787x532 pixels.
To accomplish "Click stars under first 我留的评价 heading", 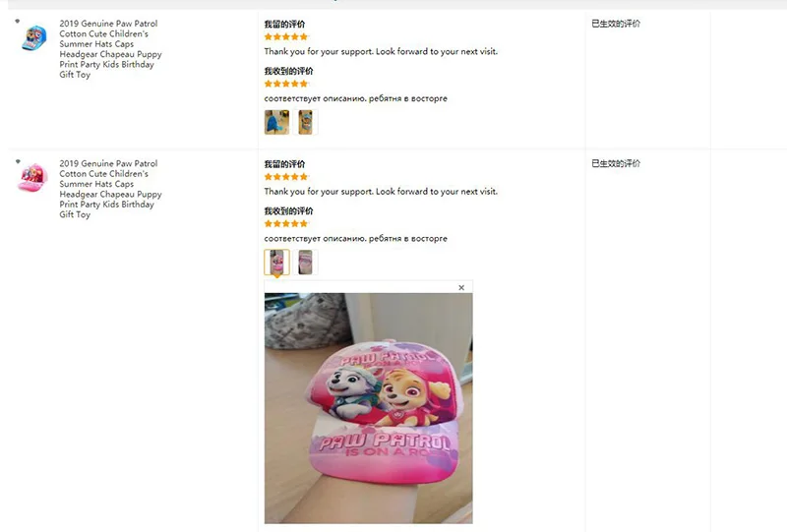I will pos(286,36).
